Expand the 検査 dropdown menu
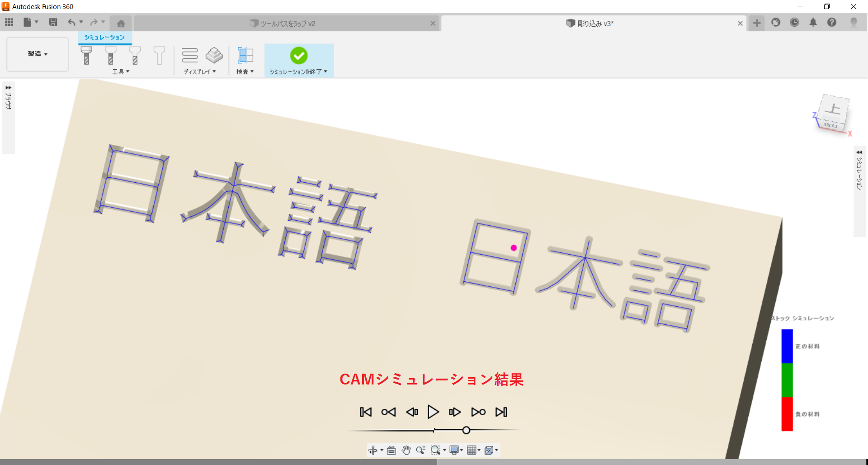Viewport: 868px width, 465px height. tap(245, 71)
